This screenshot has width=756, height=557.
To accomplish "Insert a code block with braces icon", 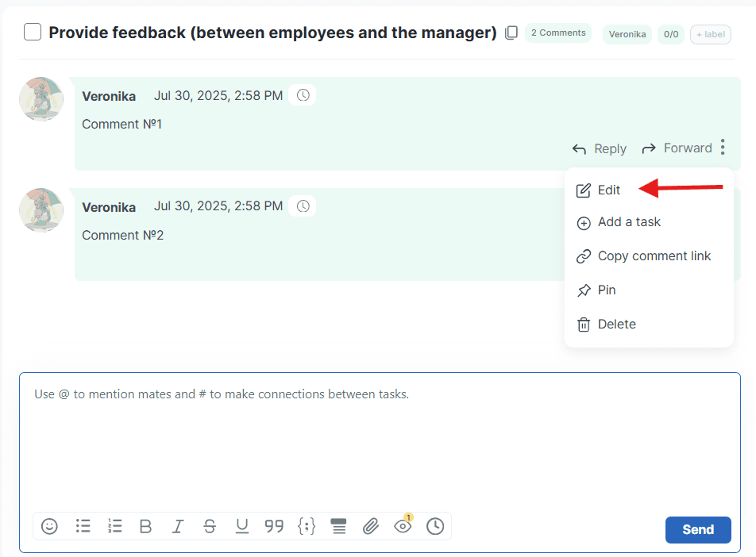I will tap(307, 526).
